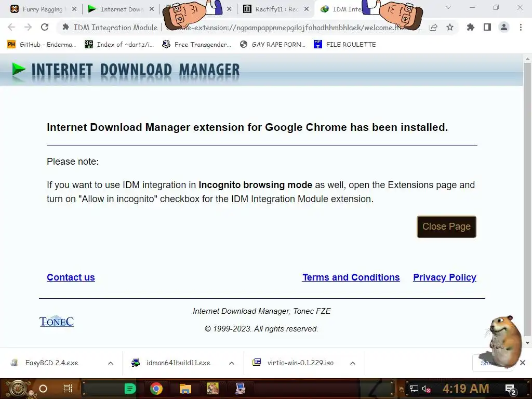Open Task View in the taskbar
This screenshot has width=532, height=399.
pyautogui.click(x=68, y=389)
